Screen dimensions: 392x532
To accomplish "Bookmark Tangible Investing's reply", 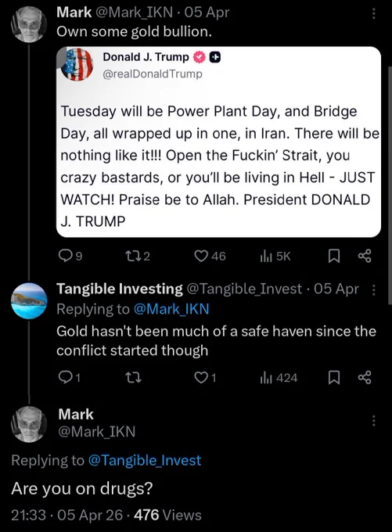I will [334, 377].
